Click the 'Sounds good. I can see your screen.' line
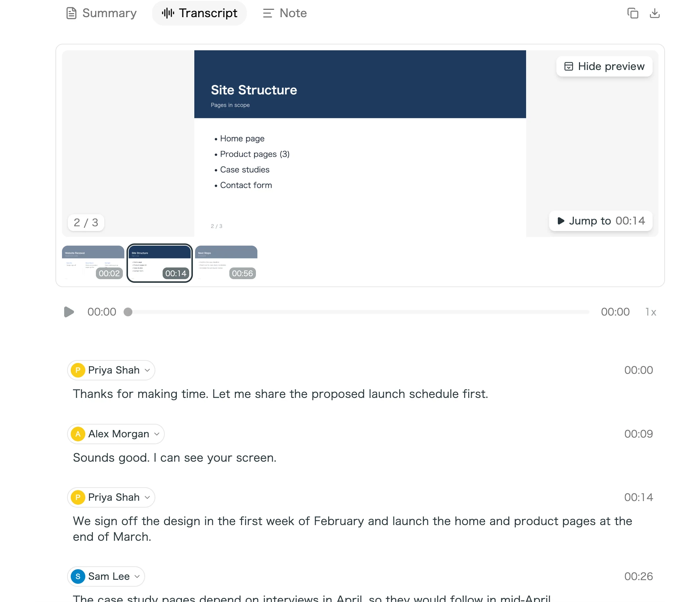Screen dimensions: 700x602 pyautogui.click(x=175, y=458)
